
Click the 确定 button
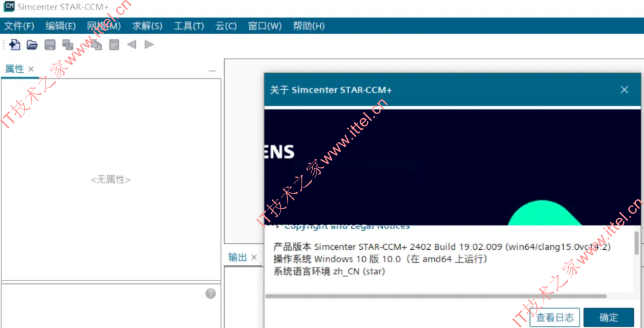pyautogui.click(x=609, y=317)
